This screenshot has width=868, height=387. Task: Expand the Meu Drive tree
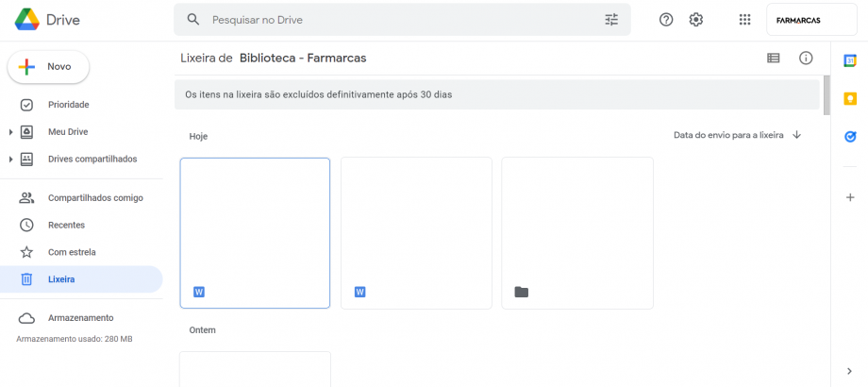10,132
